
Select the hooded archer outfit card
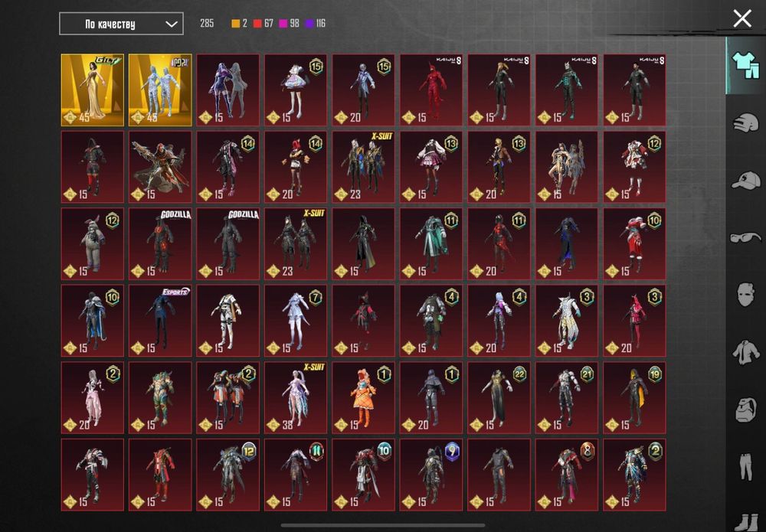[160, 167]
